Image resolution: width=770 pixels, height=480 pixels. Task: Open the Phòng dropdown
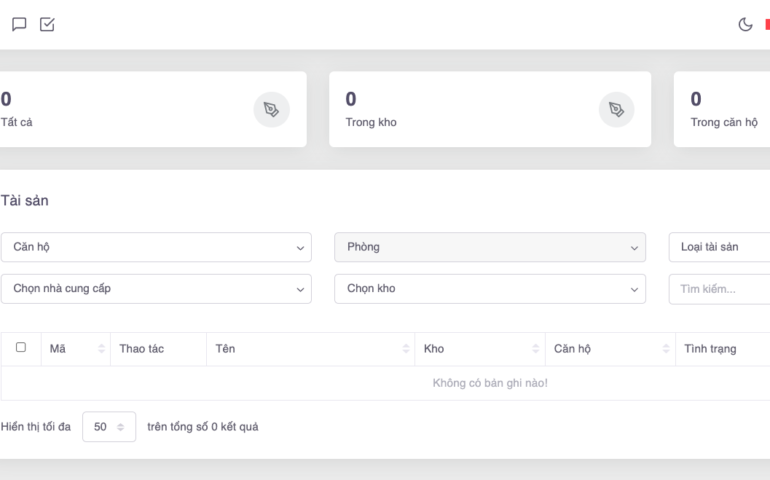pyautogui.click(x=490, y=247)
